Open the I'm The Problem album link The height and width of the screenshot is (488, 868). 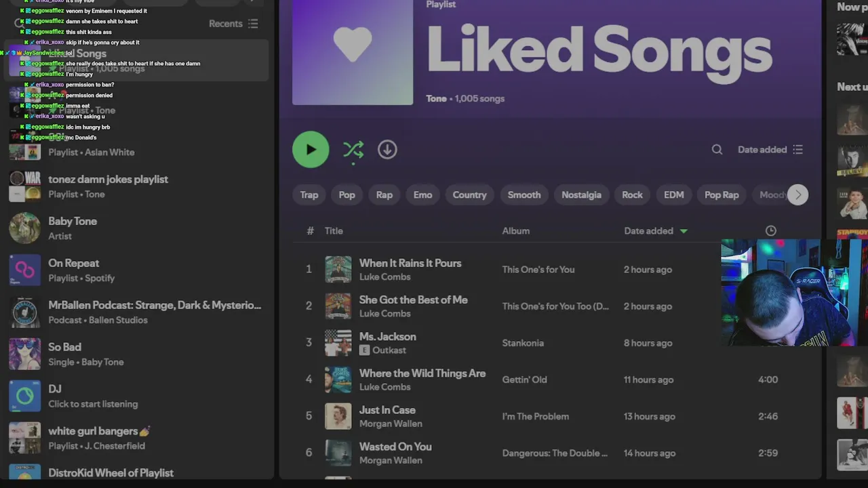point(536,416)
